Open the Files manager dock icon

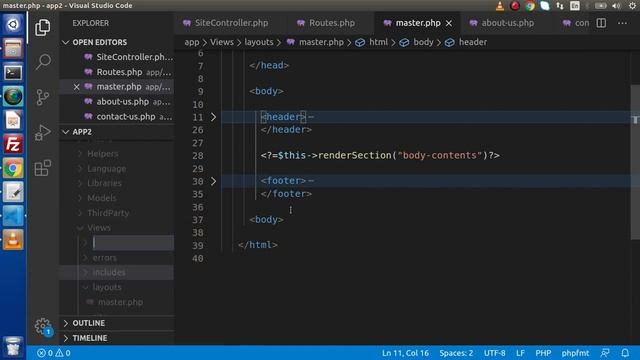13,49
